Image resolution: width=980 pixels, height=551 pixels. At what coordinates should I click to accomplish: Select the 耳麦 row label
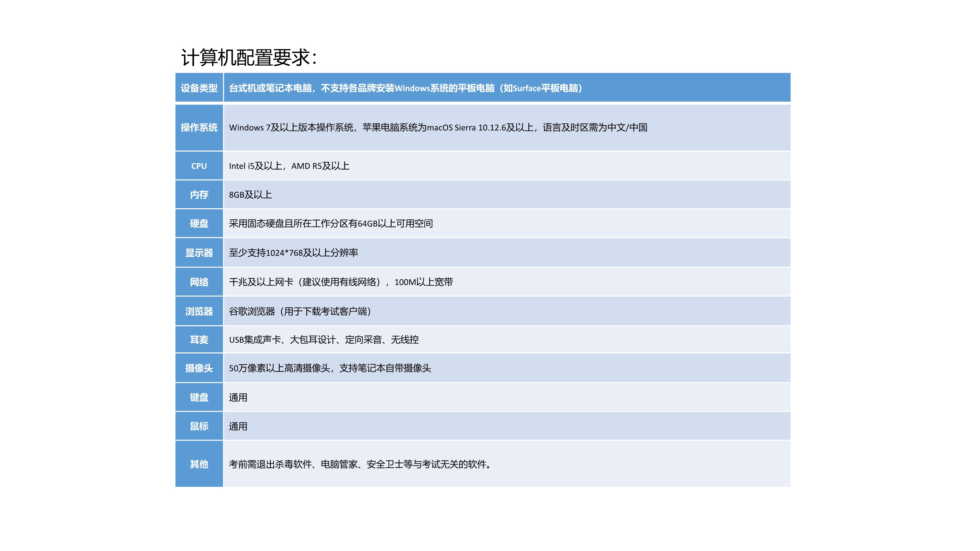199,340
